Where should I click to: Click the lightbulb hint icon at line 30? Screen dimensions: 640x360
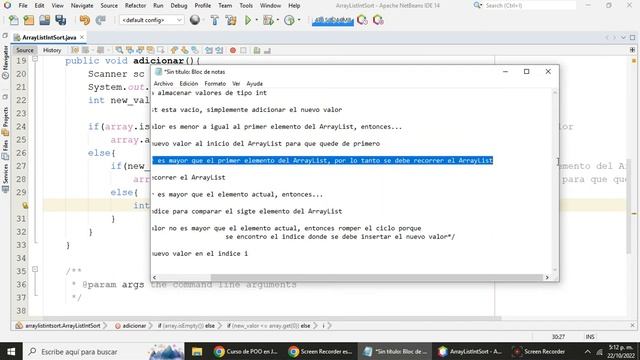[25, 205]
